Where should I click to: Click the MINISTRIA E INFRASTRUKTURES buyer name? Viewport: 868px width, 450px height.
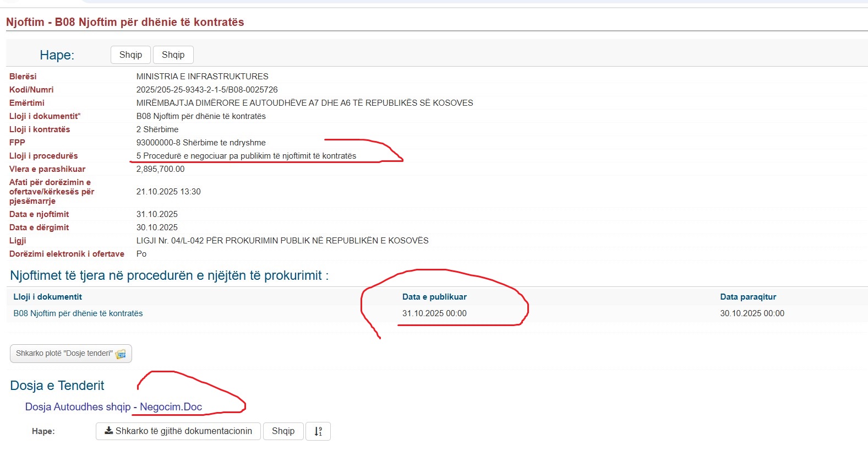tap(202, 77)
